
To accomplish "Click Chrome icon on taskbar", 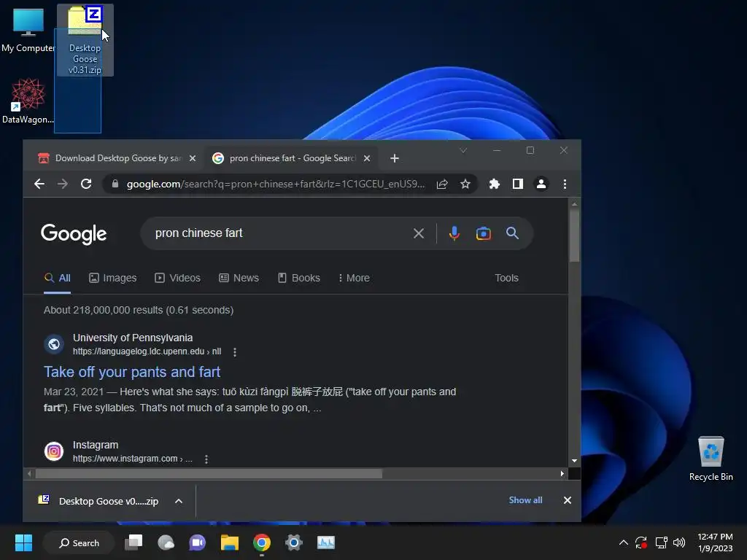I will point(262,542).
